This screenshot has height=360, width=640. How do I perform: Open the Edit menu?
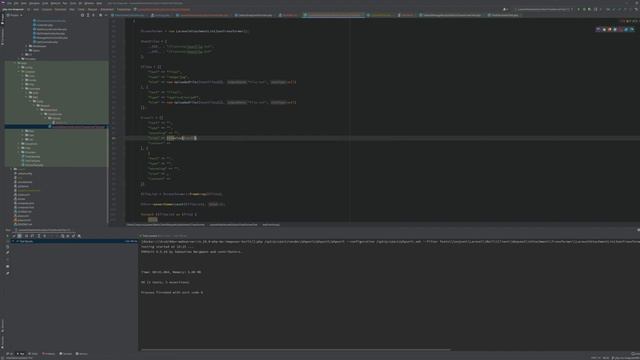(x=16, y=3)
